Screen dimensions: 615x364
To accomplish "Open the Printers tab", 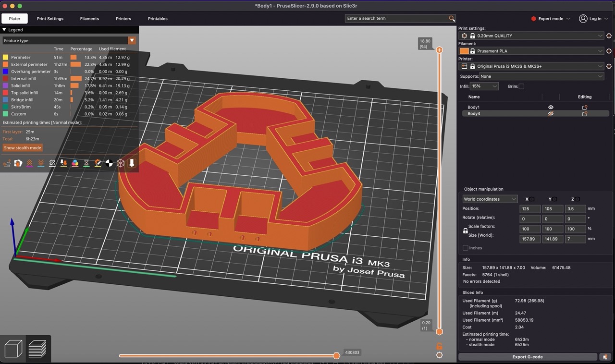I will (123, 19).
